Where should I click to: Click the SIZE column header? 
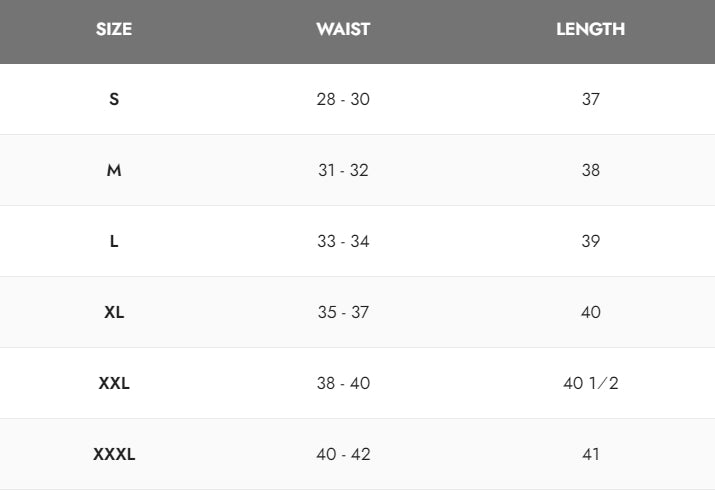click(x=114, y=29)
